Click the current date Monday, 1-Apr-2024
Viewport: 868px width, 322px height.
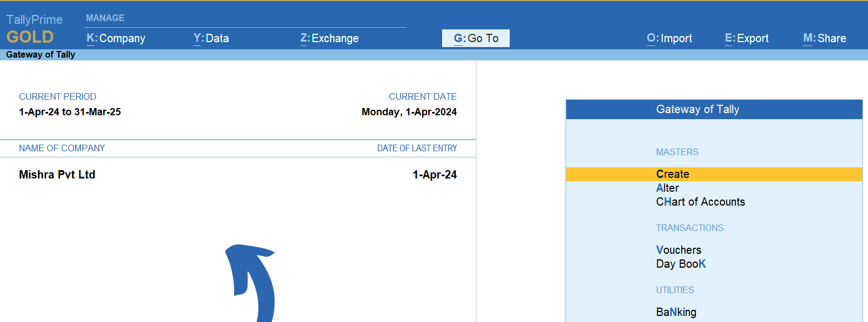pos(409,112)
